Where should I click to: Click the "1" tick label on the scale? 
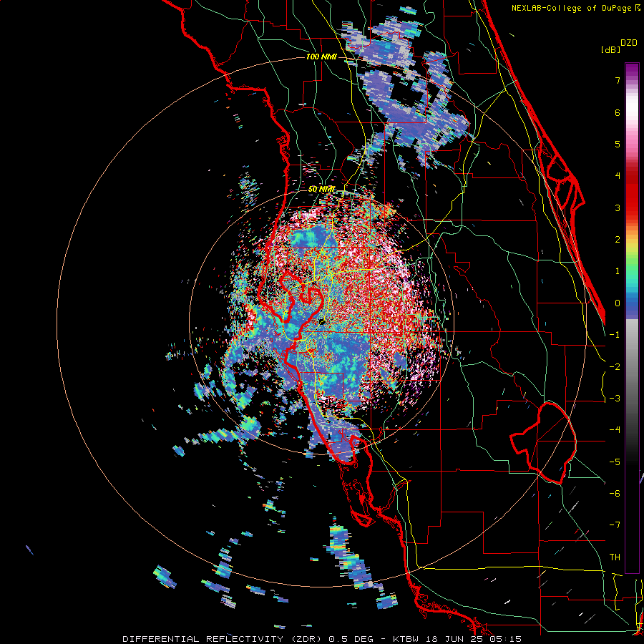tap(618, 271)
